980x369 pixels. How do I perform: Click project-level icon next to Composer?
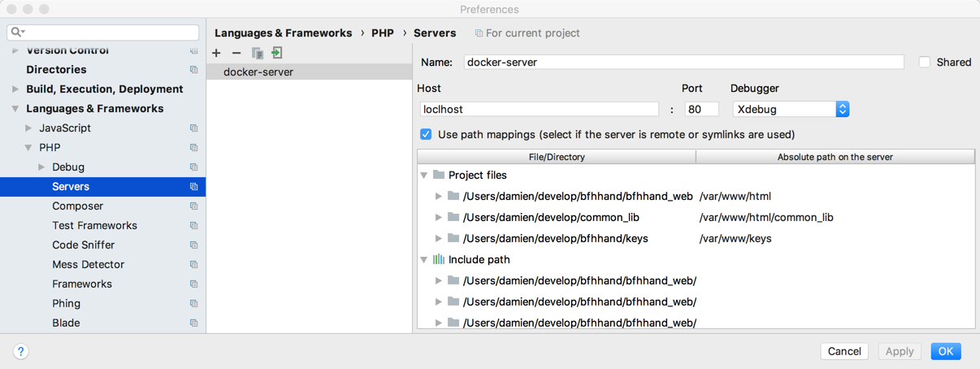pos(193,206)
